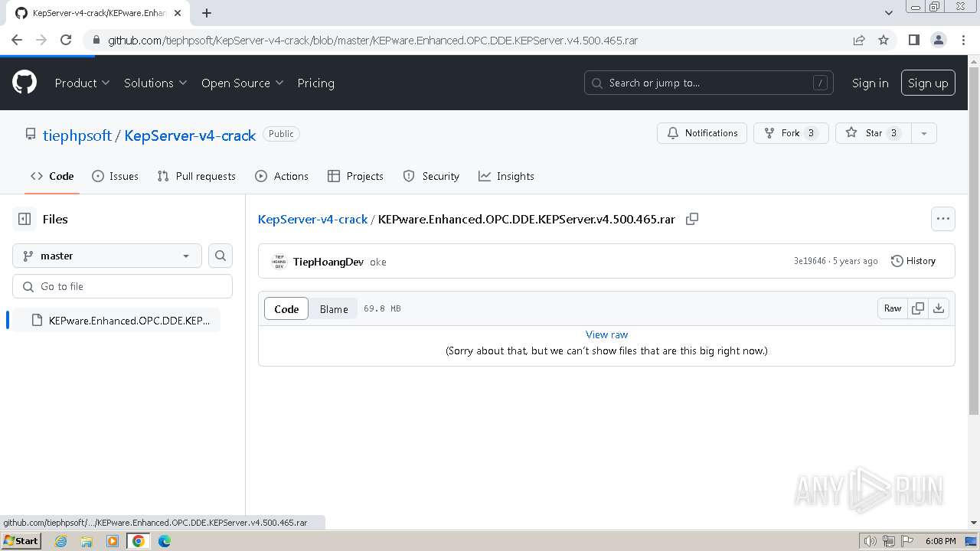
Task: Select the KEPware.Enhanced.OPC.DDE.KEP file tree item
Action: point(115,321)
